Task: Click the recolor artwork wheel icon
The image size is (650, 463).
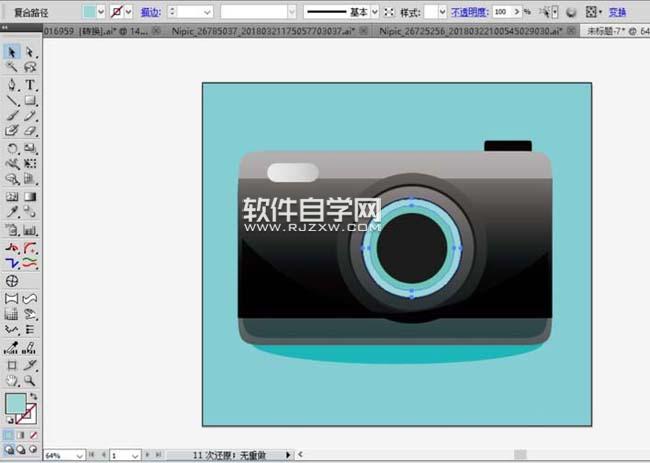Action: click(571, 12)
